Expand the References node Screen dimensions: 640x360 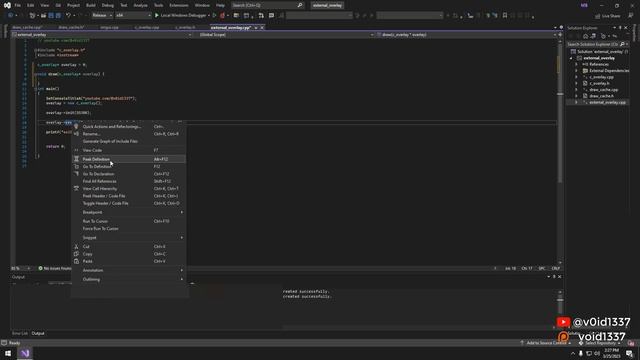[576, 64]
